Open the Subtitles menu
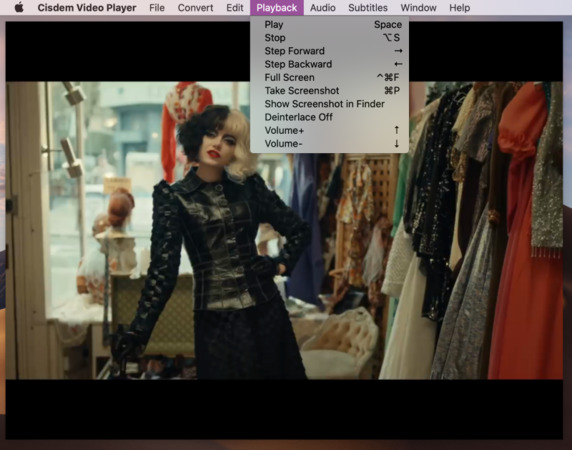Viewport: 572px width, 450px height. tap(368, 8)
